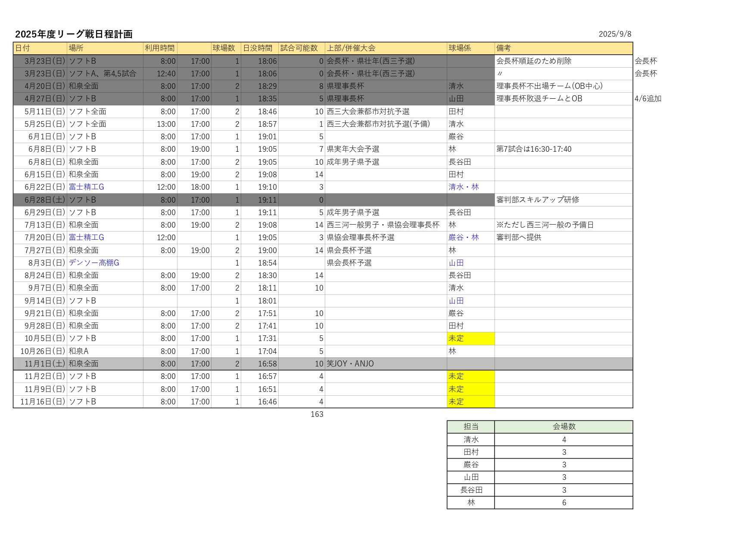756x535 pixels.
Task: Click the note 会長杯順延のため削除
Action: point(534,61)
